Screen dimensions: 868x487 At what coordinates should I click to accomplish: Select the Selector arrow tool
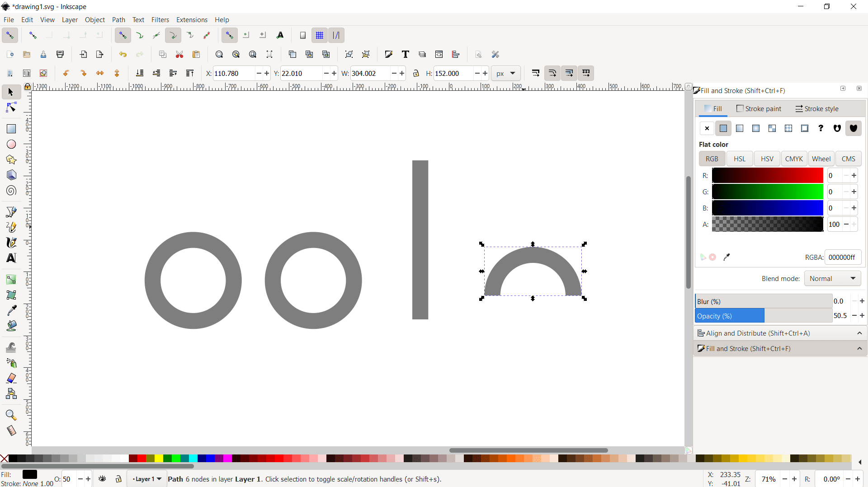point(11,92)
